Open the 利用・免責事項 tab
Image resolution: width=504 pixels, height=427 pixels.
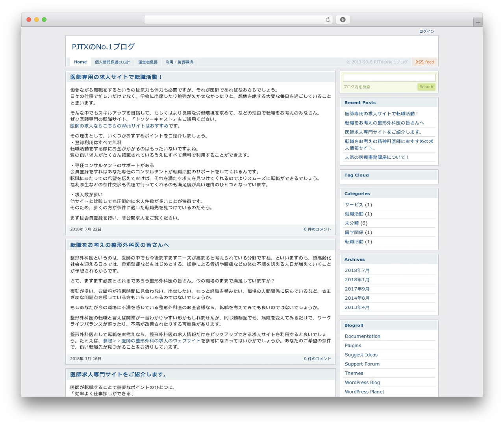tap(179, 62)
